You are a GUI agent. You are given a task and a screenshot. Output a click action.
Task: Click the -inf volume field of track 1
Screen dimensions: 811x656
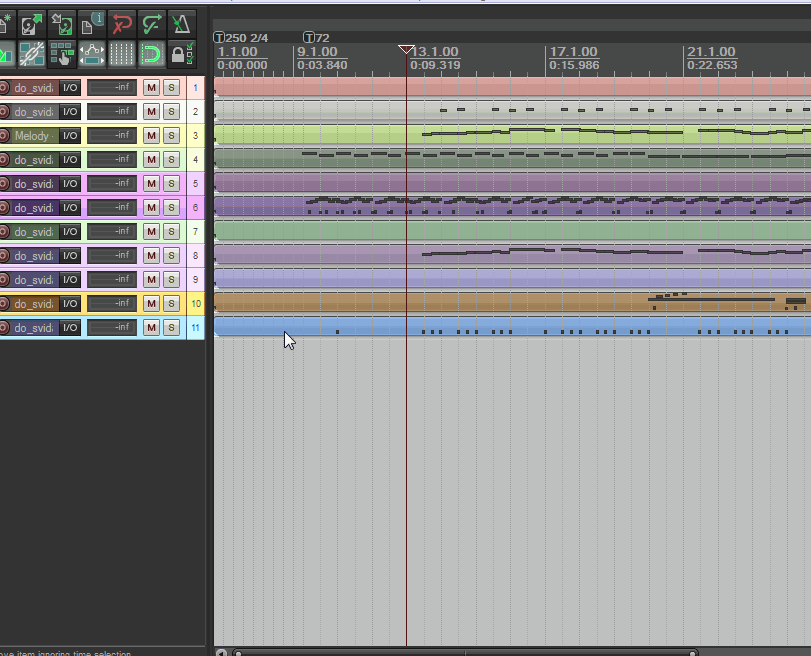tap(112, 87)
